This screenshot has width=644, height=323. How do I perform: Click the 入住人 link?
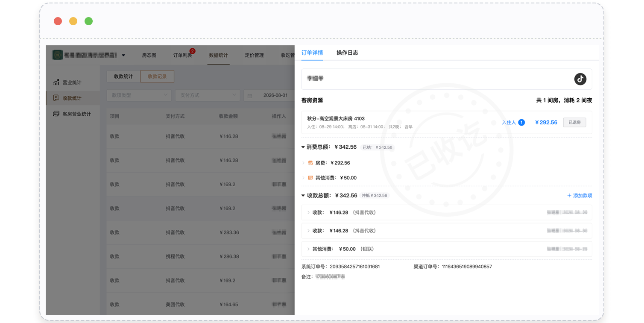click(509, 123)
